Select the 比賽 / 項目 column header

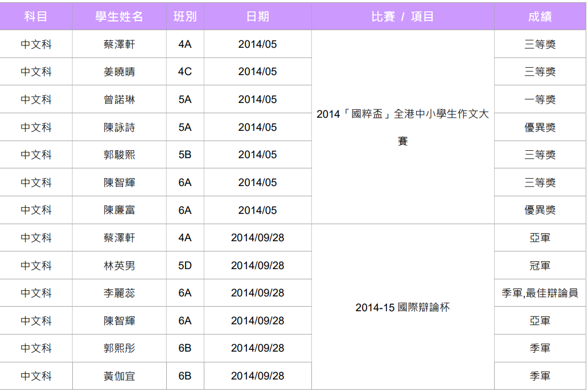[402, 16]
